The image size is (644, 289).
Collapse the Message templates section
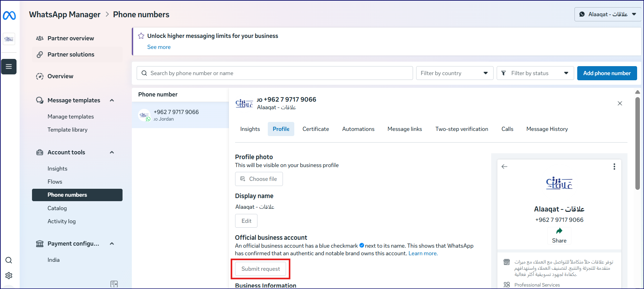[x=112, y=100]
